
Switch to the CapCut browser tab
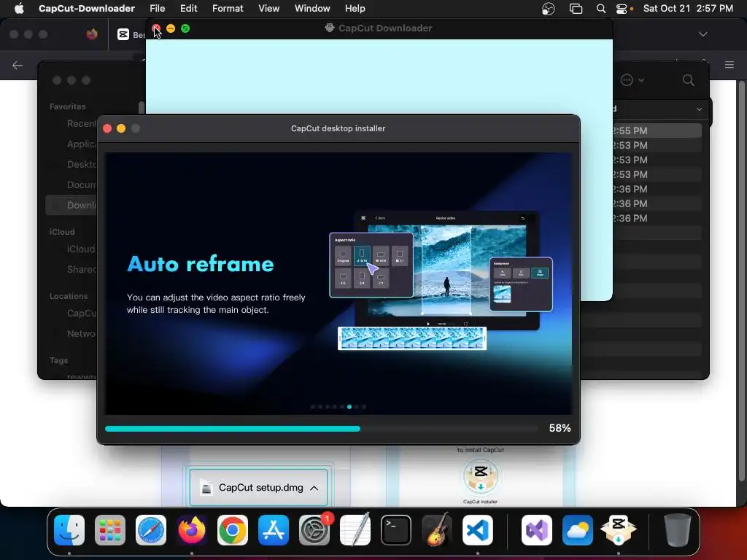tap(128, 34)
